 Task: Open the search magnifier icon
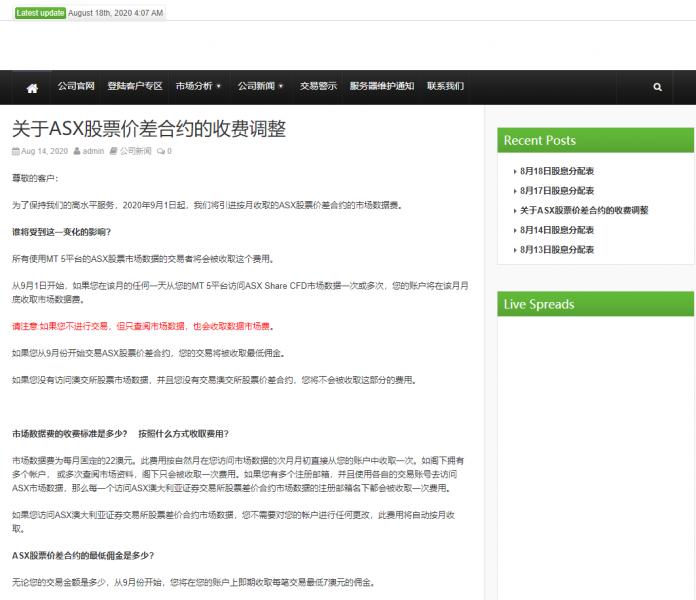click(x=657, y=87)
